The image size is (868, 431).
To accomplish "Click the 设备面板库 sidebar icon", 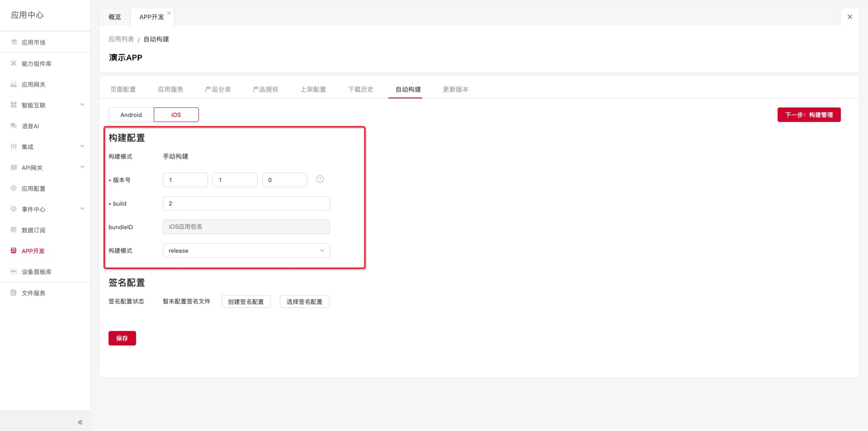I will 14,271.
